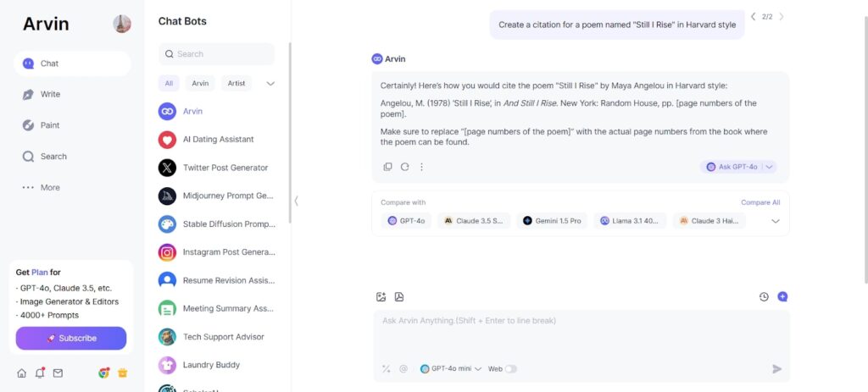The image size is (868, 392).
Task: Toggle the Web search switch
Action: pos(510,369)
